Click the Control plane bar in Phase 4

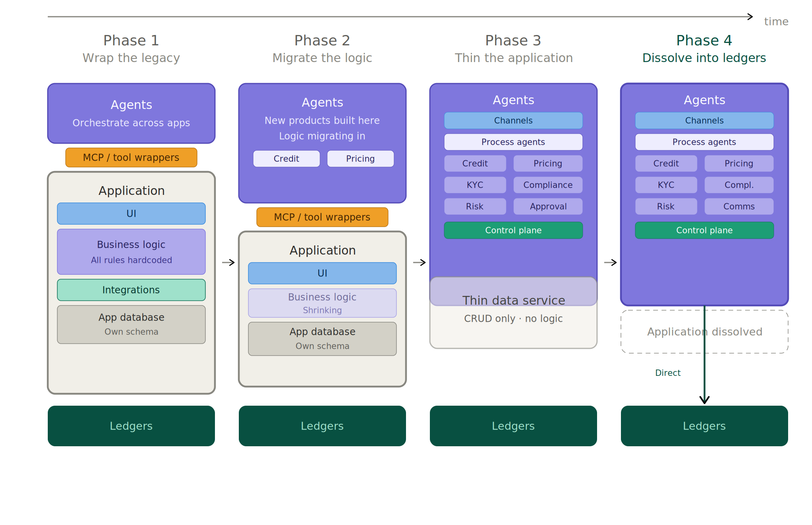(x=705, y=230)
